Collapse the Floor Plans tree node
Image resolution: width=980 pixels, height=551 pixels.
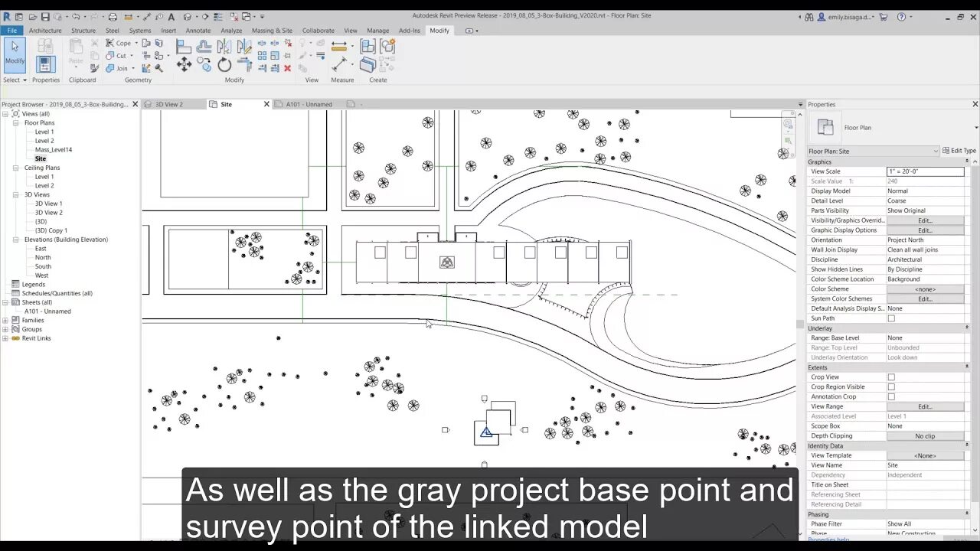click(15, 122)
